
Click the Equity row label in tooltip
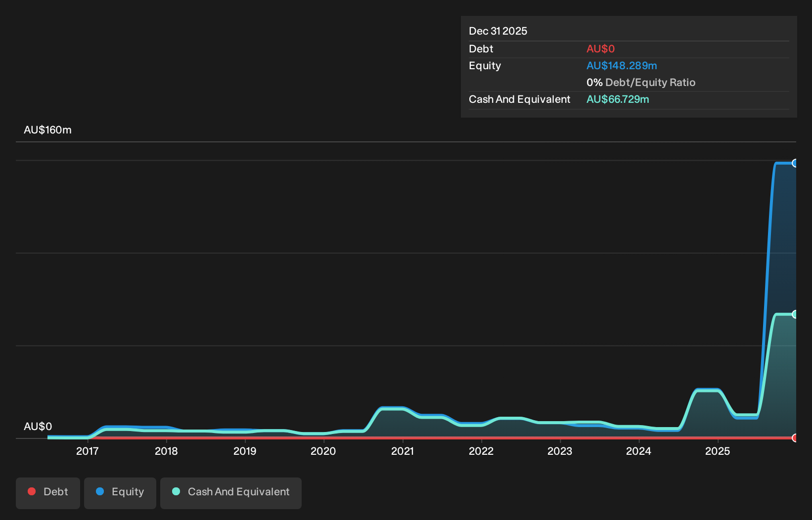coord(485,66)
